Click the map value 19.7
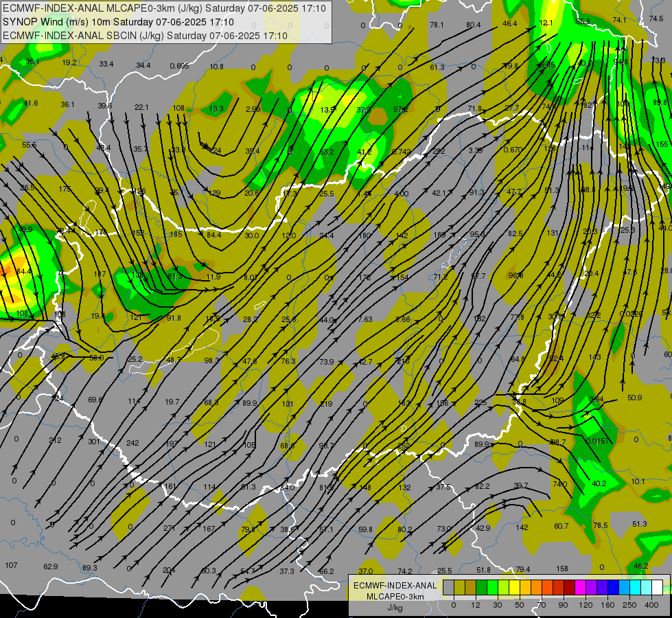672x618 pixels. 172,402
